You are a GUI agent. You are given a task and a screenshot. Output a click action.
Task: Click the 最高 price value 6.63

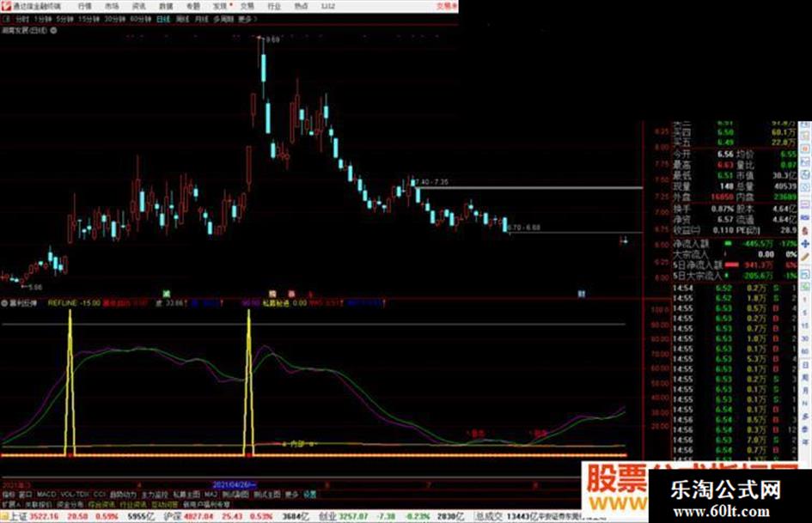(x=725, y=165)
